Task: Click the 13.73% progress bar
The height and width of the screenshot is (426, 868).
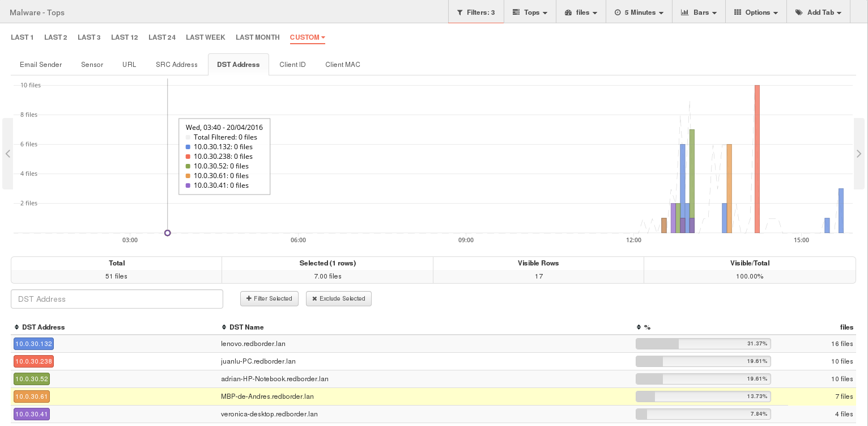Action: [x=703, y=397]
